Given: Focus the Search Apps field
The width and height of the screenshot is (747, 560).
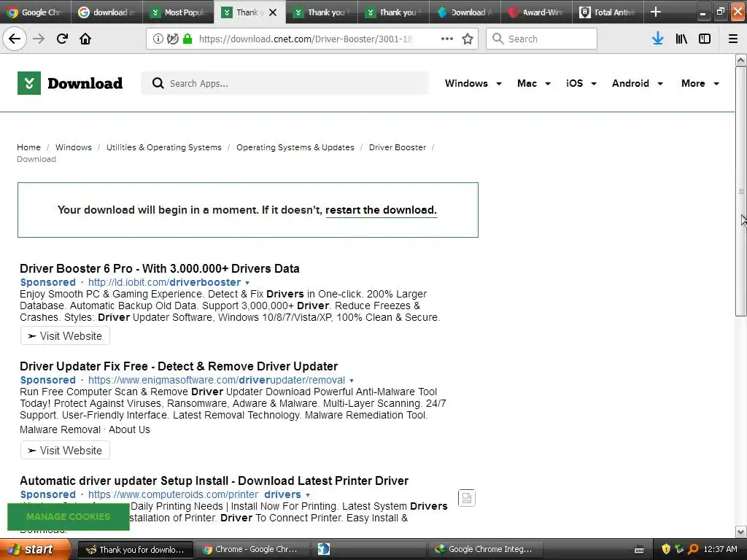Looking at the screenshot, I should click(285, 83).
